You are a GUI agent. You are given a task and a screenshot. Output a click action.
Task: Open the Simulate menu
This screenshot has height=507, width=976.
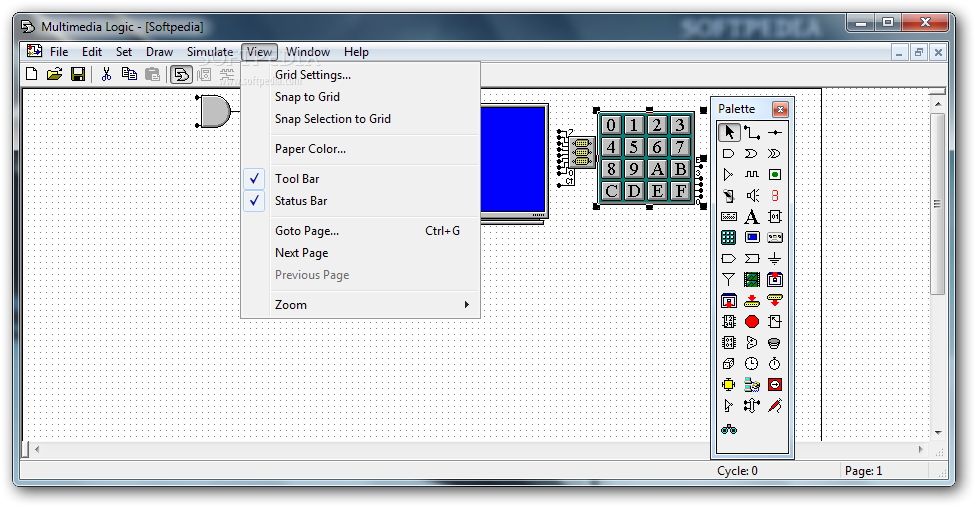click(x=210, y=52)
